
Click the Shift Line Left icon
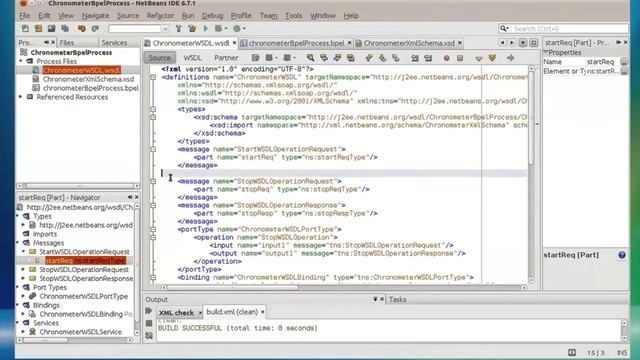pos(415,58)
